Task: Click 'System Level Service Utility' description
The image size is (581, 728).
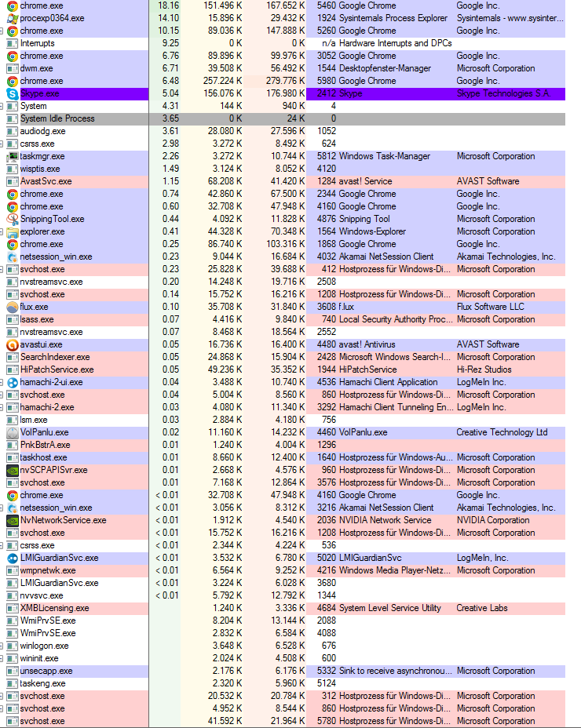Action: coord(390,608)
